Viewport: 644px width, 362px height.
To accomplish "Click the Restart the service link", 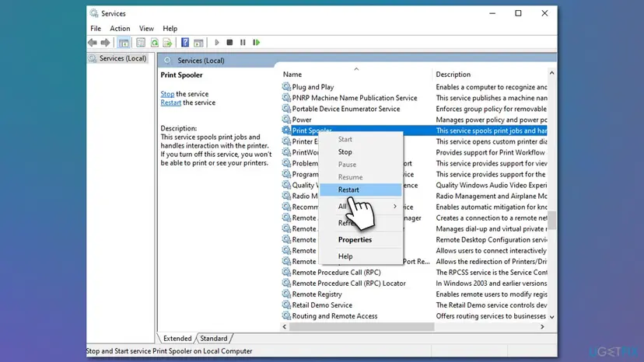I will tap(171, 103).
